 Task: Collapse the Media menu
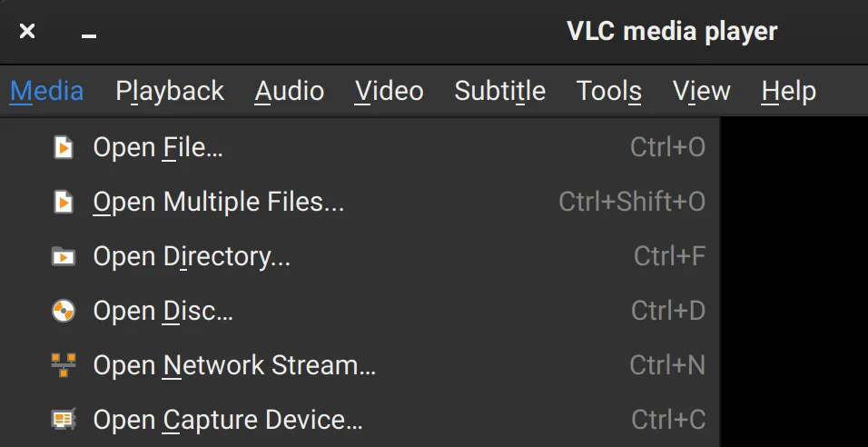[47, 91]
